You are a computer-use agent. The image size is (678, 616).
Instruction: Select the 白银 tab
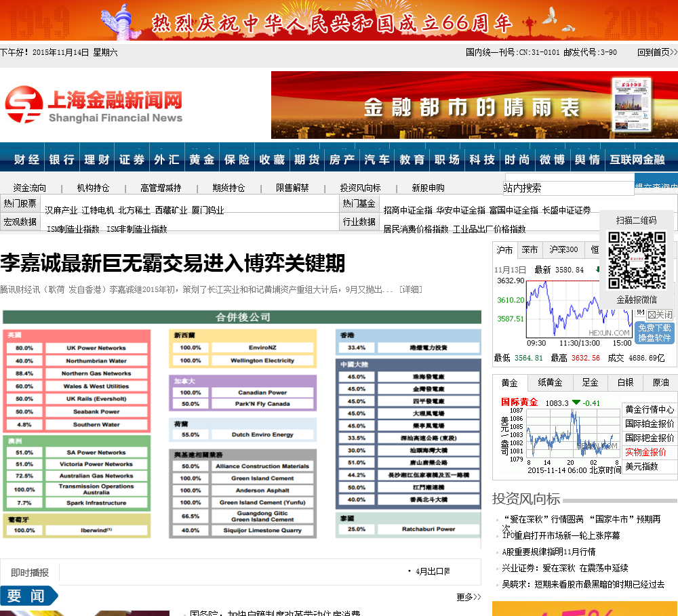point(625,383)
